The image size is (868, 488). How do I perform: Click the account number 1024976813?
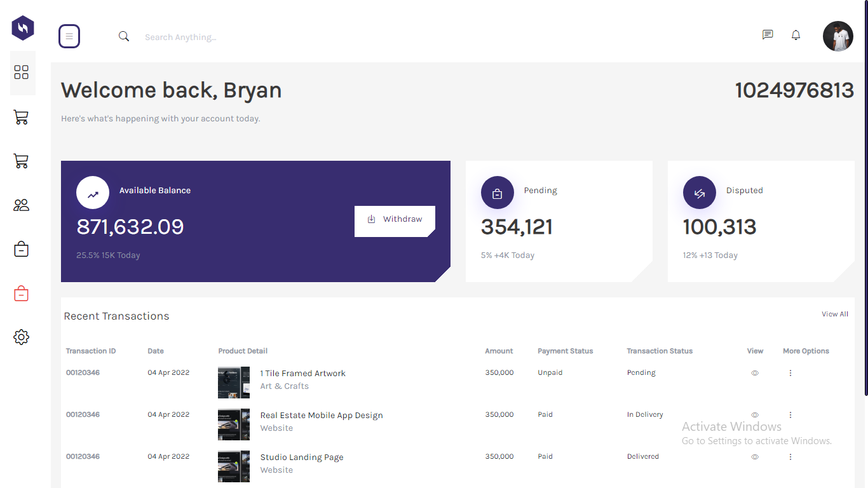click(794, 90)
